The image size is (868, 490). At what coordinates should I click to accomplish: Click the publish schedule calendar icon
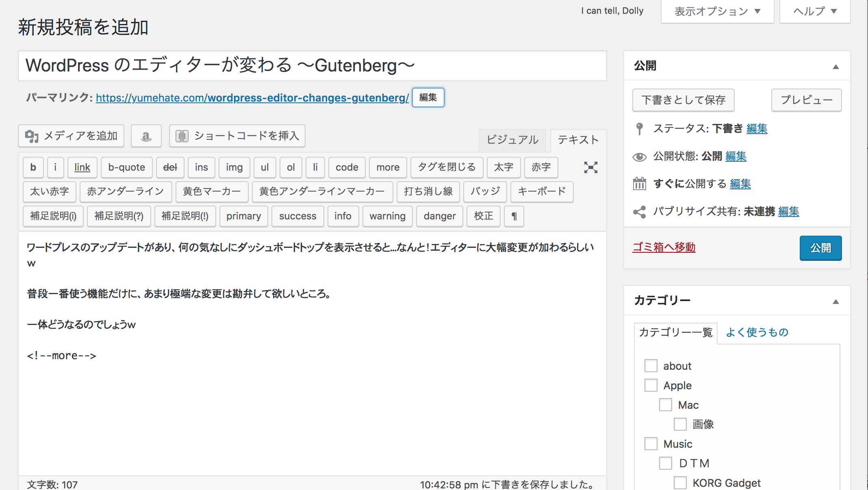[x=639, y=184]
